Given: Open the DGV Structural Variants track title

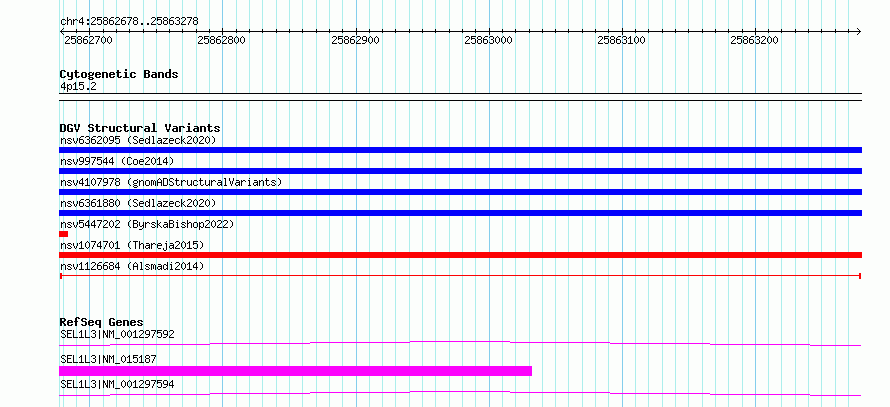Looking at the screenshot, I should click(140, 128).
